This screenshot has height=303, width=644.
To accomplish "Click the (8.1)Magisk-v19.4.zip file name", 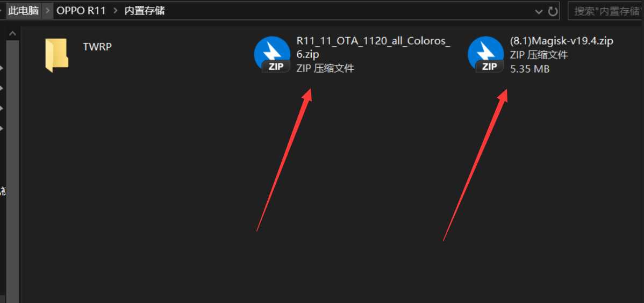I will (x=561, y=41).
